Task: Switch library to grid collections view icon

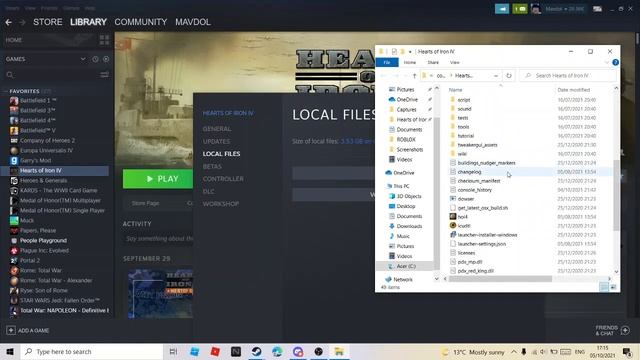Action: click(104, 40)
